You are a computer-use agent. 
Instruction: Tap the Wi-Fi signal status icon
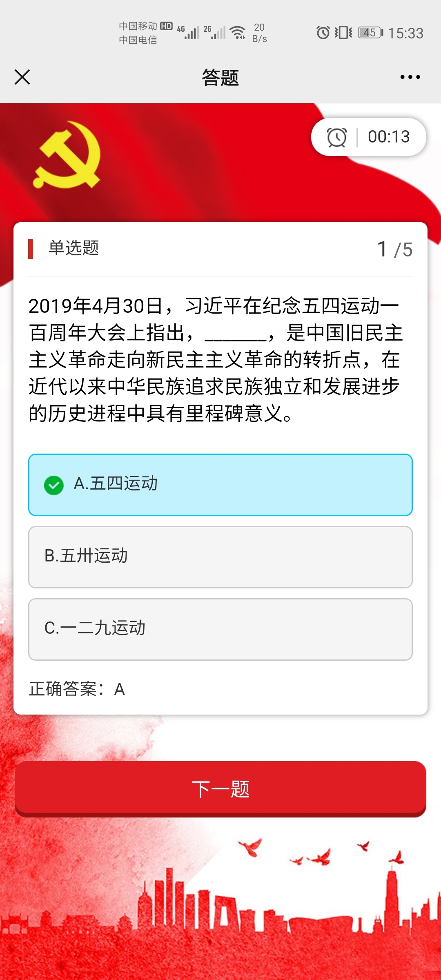tap(238, 33)
